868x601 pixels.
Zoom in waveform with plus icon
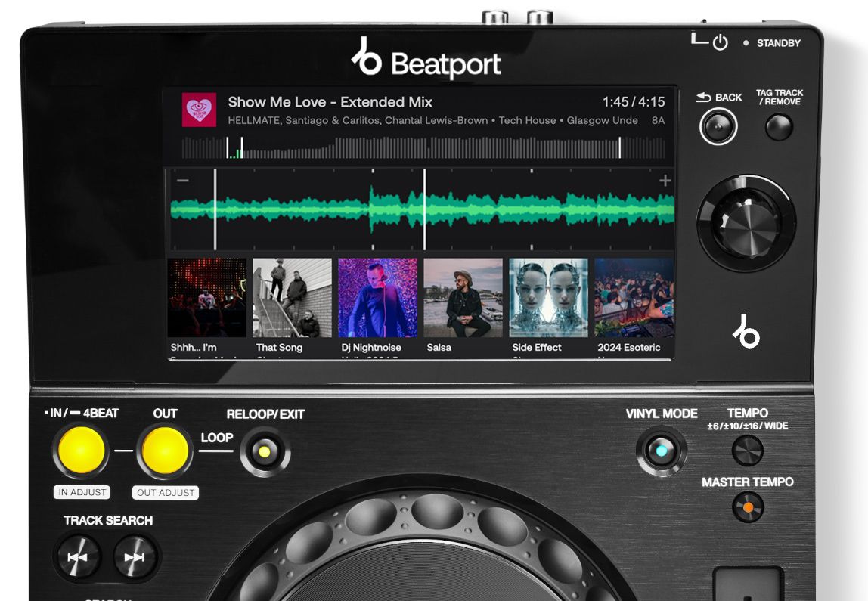pos(665,181)
